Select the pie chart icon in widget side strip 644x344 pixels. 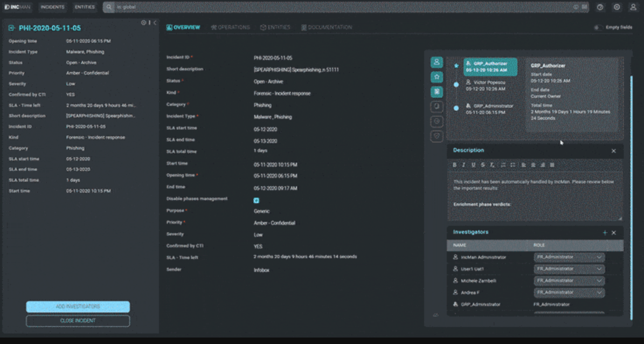point(437,106)
